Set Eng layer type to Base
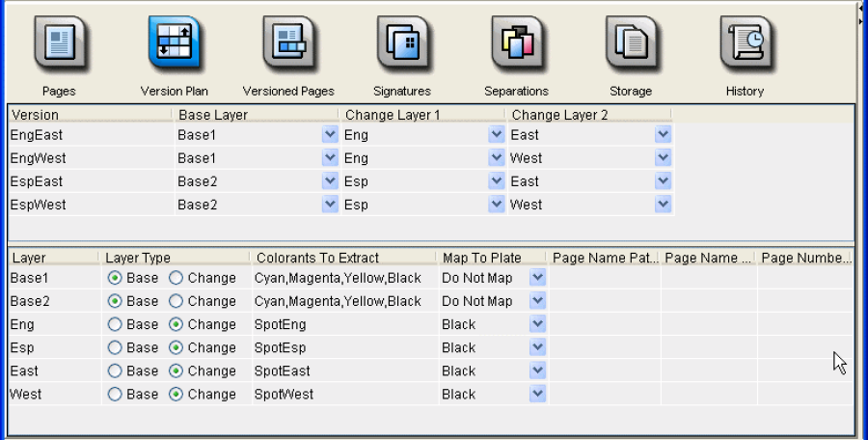The width and height of the screenshot is (868, 440). pyautogui.click(x=115, y=324)
